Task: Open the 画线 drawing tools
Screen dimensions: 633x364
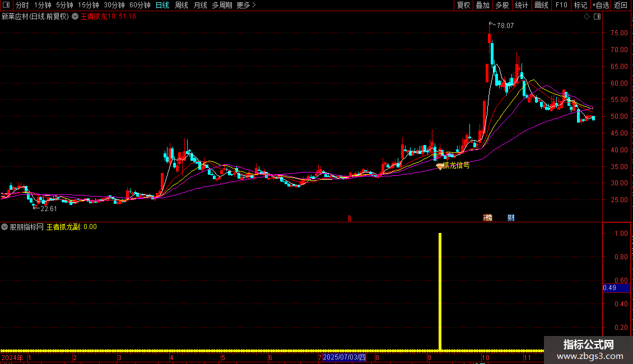Action: pos(541,5)
